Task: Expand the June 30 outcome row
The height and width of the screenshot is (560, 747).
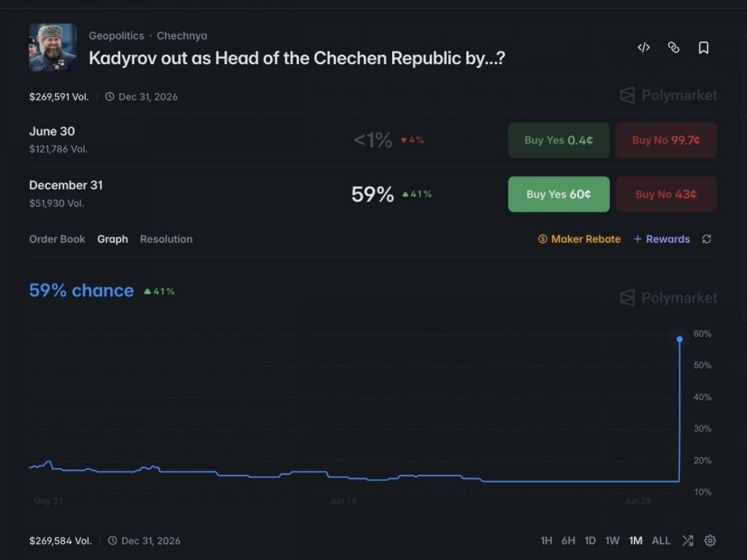Action: point(373,140)
